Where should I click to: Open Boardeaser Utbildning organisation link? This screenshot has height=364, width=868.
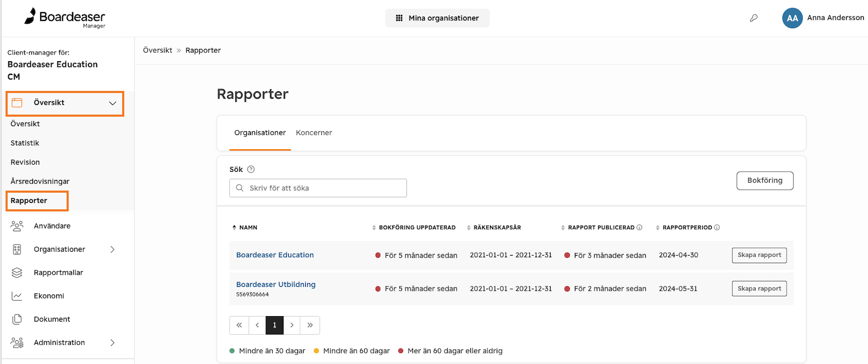tap(276, 285)
